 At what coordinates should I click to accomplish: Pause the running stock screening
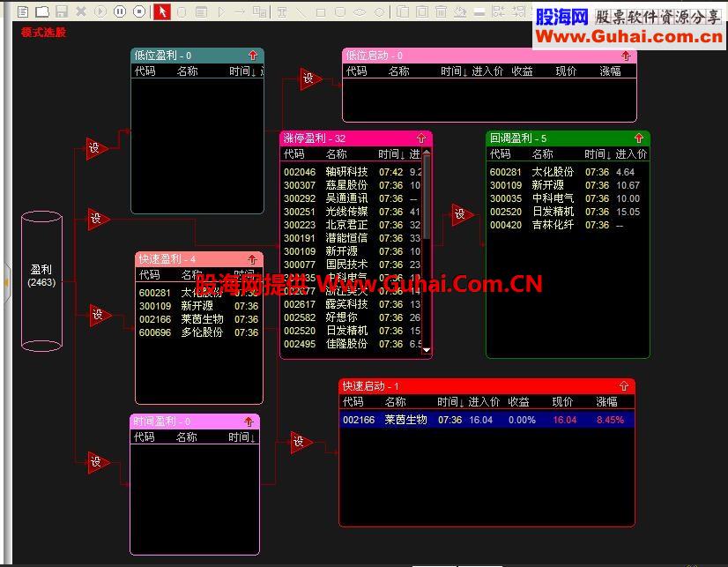tap(120, 11)
